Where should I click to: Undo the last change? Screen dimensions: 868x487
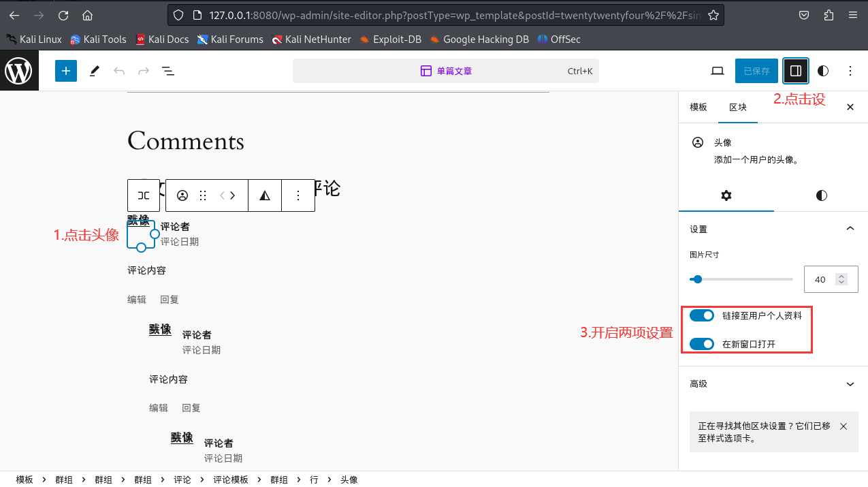119,71
